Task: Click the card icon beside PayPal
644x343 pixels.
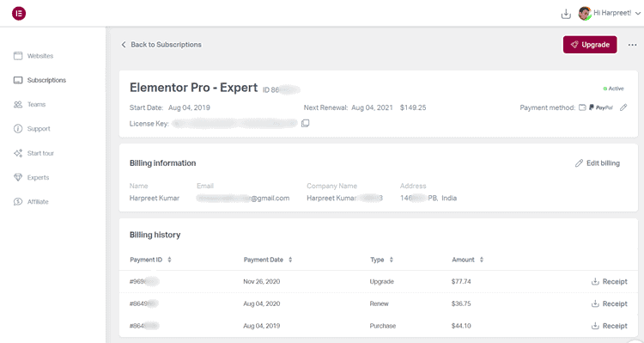Action: (x=582, y=107)
